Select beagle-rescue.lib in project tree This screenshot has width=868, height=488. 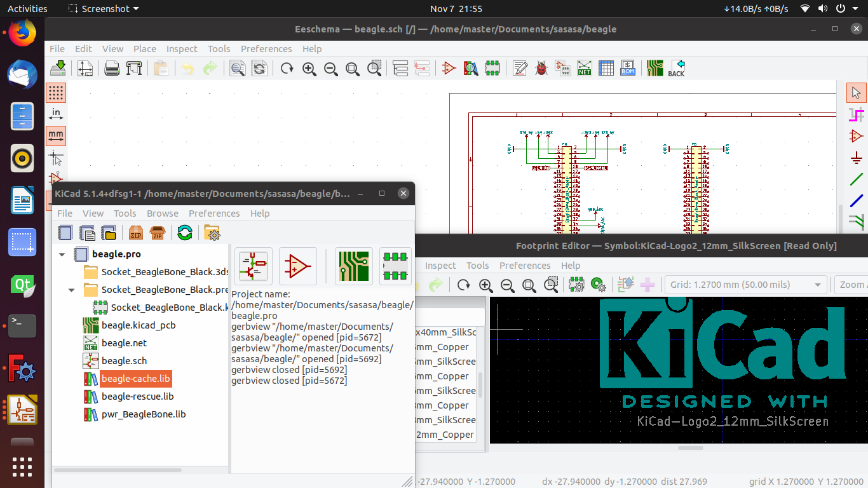(137, 396)
